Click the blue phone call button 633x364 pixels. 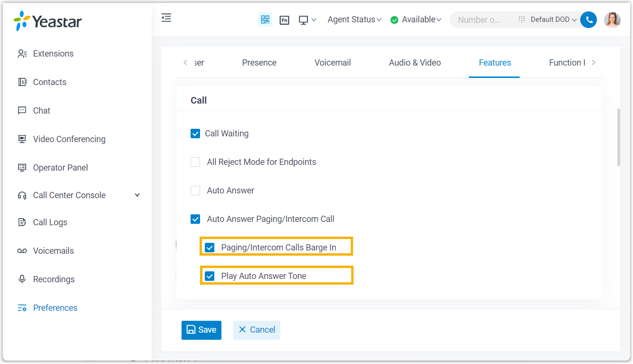(x=588, y=19)
